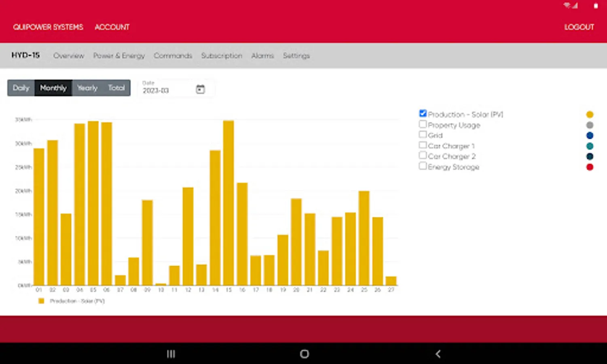Show the Total view
Screen dimensions: 607x364
(116, 88)
